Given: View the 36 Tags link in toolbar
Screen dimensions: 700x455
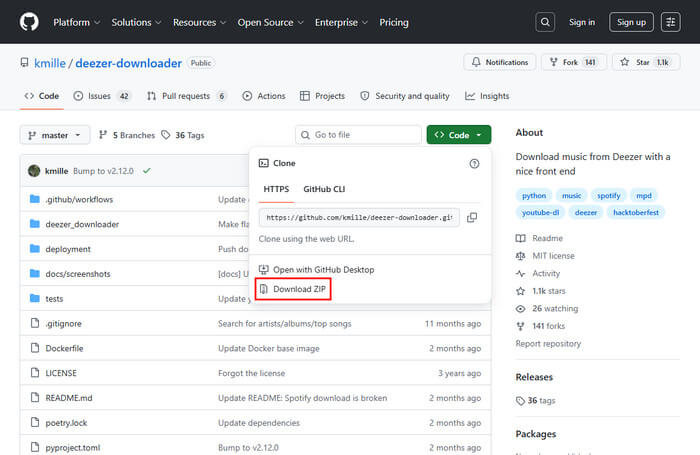Looking at the screenshot, I should [183, 135].
